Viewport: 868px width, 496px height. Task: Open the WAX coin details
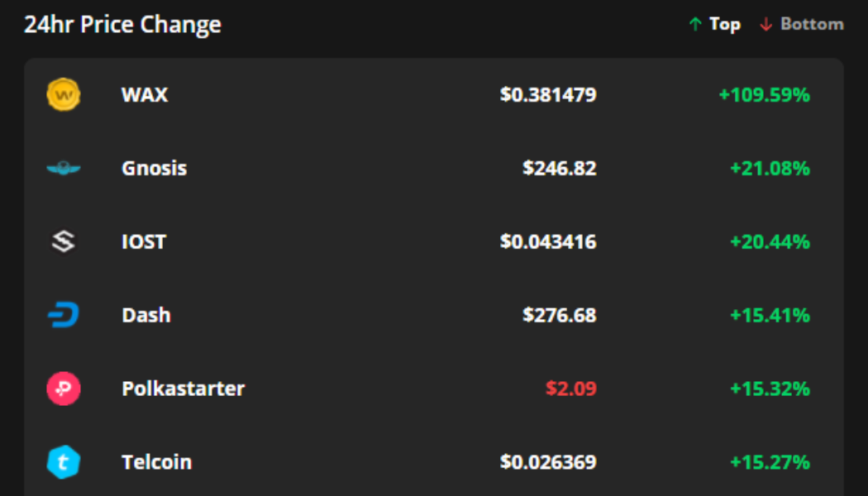coord(144,95)
